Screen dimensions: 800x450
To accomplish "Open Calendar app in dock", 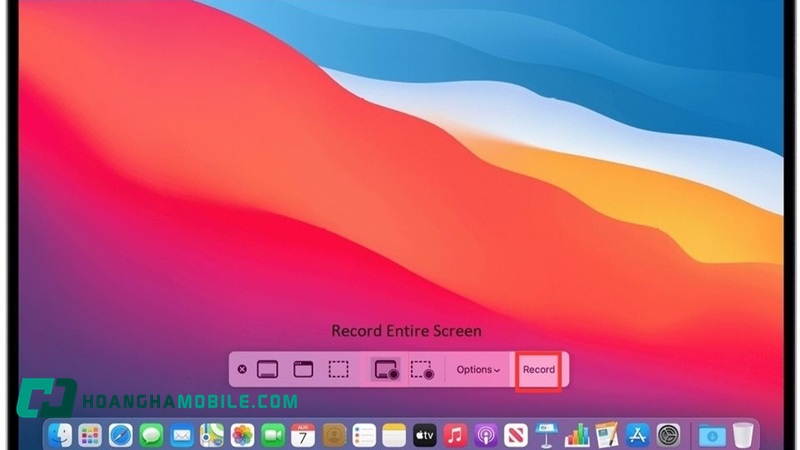I will pos(303,435).
